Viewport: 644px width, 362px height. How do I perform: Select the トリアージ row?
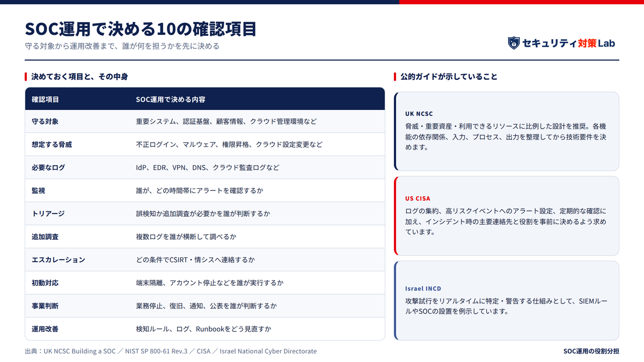[205, 214]
